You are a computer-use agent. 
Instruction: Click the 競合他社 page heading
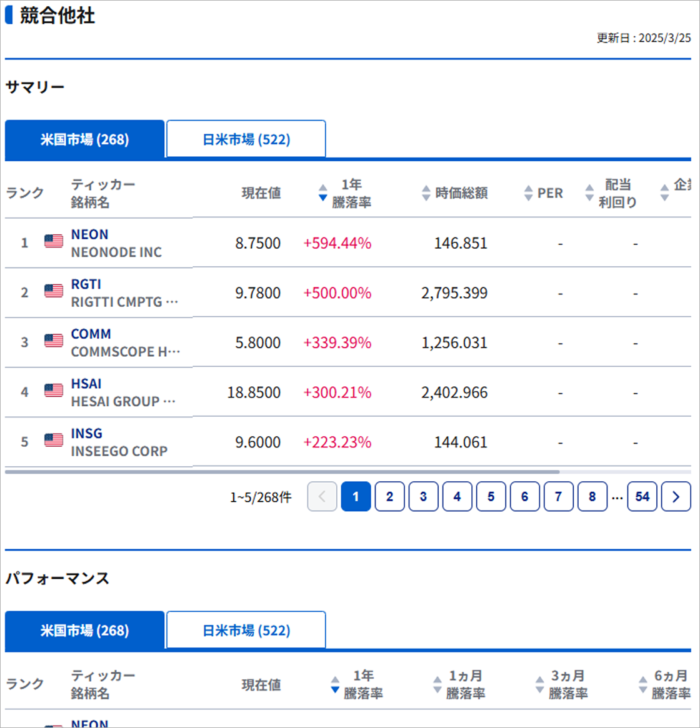pos(57,16)
